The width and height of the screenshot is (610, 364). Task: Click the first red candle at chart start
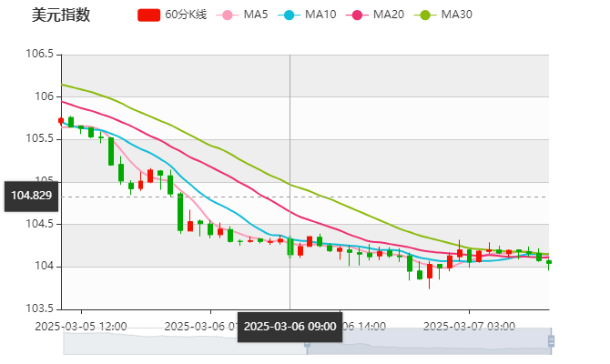click(x=61, y=120)
